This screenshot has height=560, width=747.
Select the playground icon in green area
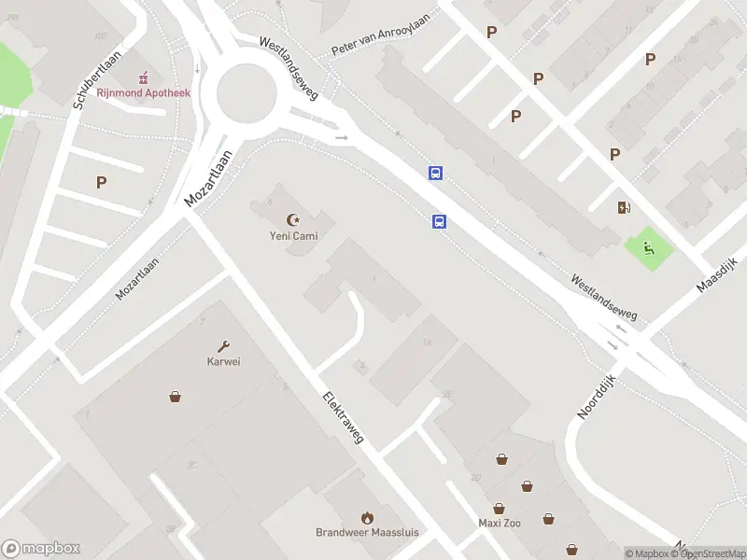pyautogui.click(x=648, y=248)
